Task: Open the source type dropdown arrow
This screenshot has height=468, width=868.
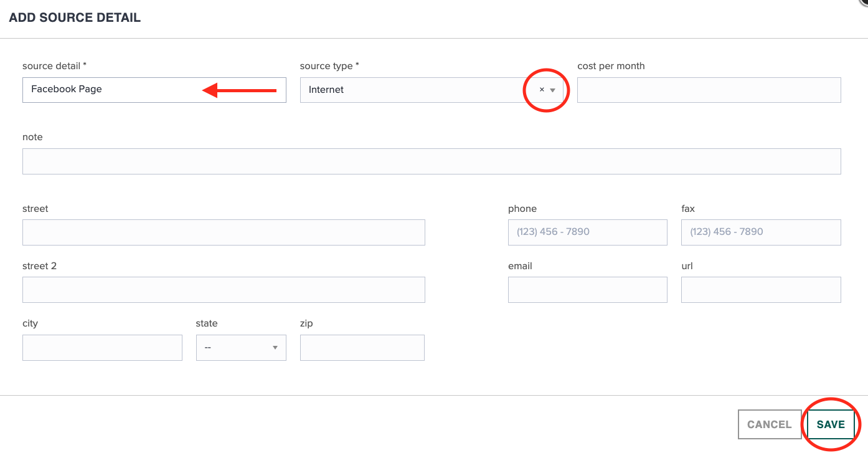Action: (x=553, y=90)
